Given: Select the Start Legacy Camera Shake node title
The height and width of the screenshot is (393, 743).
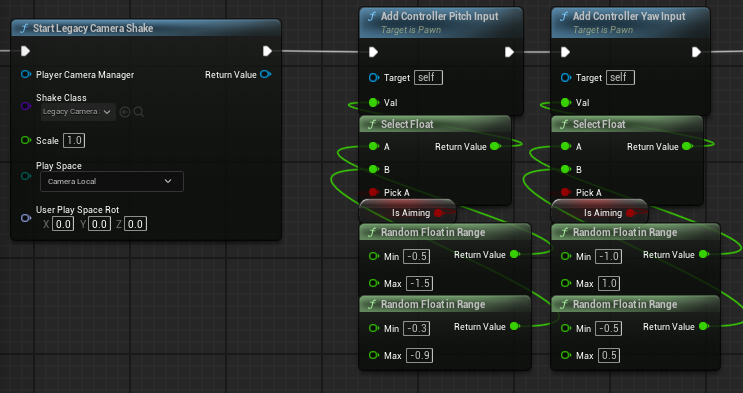Looking at the screenshot, I should [x=93, y=28].
